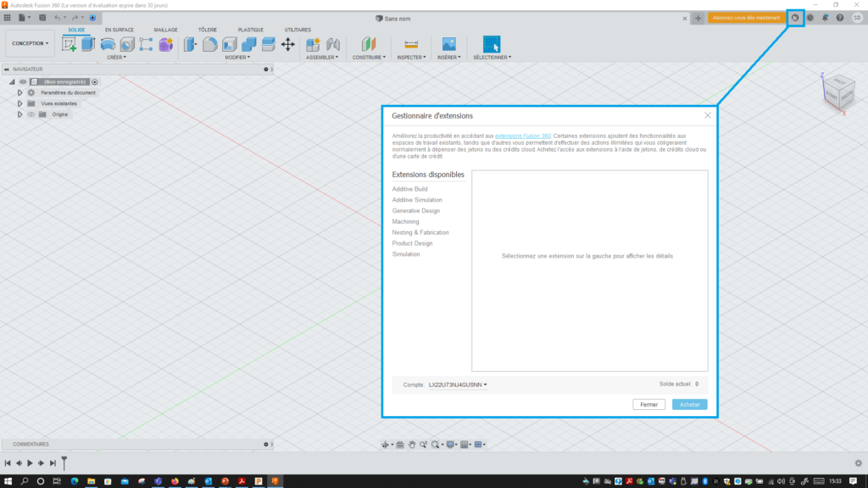This screenshot has width=868, height=488.
Task: Toggle visibility eye of the unsaved document
Action: click(24, 82)
